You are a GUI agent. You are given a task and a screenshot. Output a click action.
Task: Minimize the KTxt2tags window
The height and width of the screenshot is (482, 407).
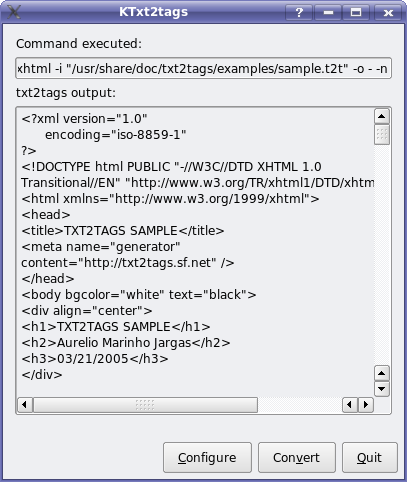[328, 13]
